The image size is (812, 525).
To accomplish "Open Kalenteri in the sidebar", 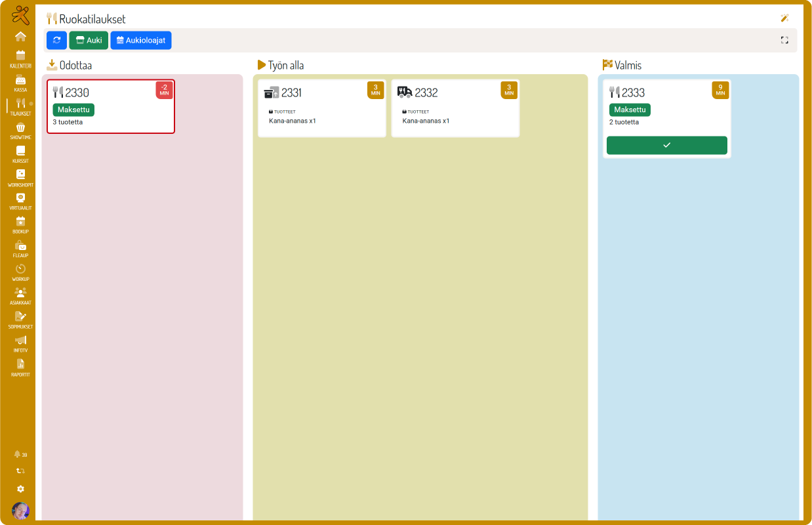I will (x=20, y=59).
